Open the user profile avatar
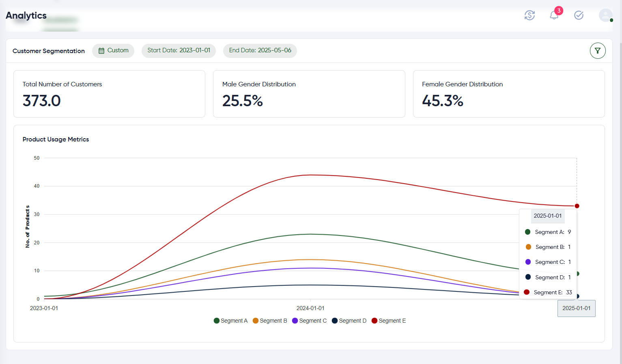The image size is (622, 364). pos(605,15)
